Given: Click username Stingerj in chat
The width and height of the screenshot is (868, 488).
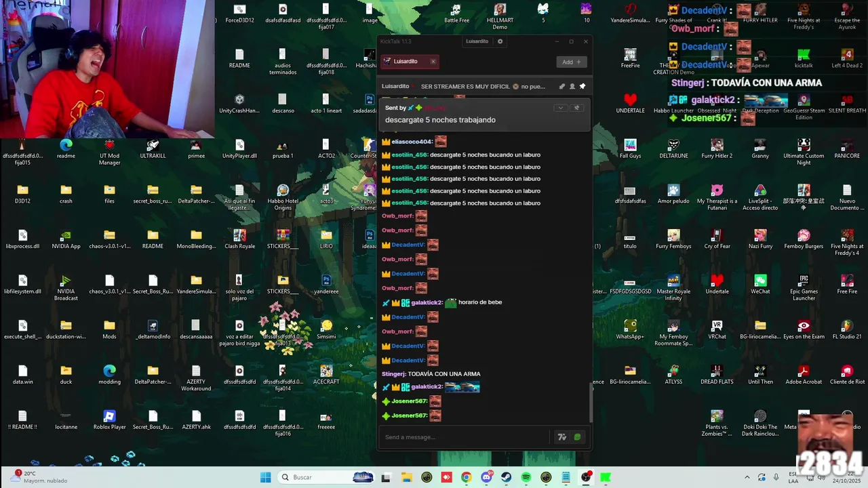Looking at the screenshot, I should (x=393, y=373).
